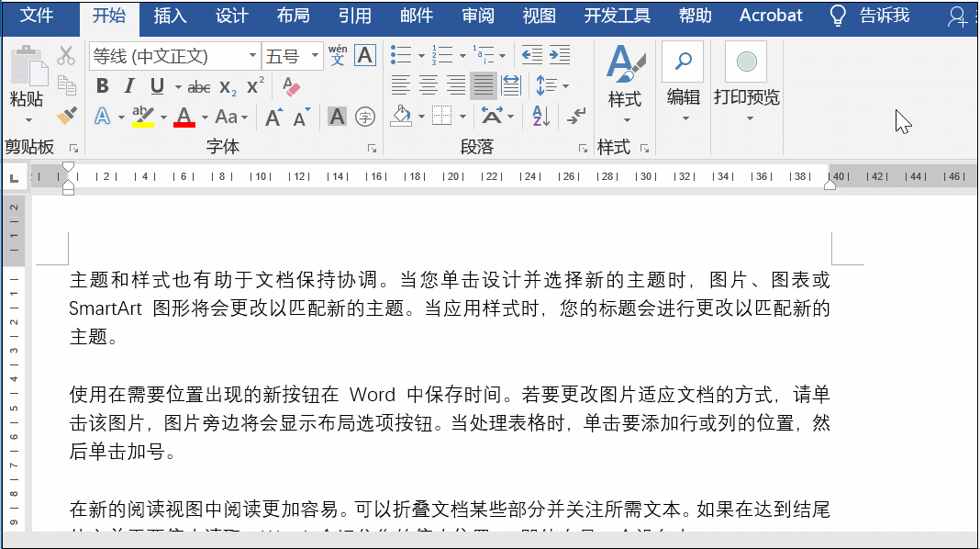
Task: Open the font name 等线 dropdown
Action: [x=252, y=56]
